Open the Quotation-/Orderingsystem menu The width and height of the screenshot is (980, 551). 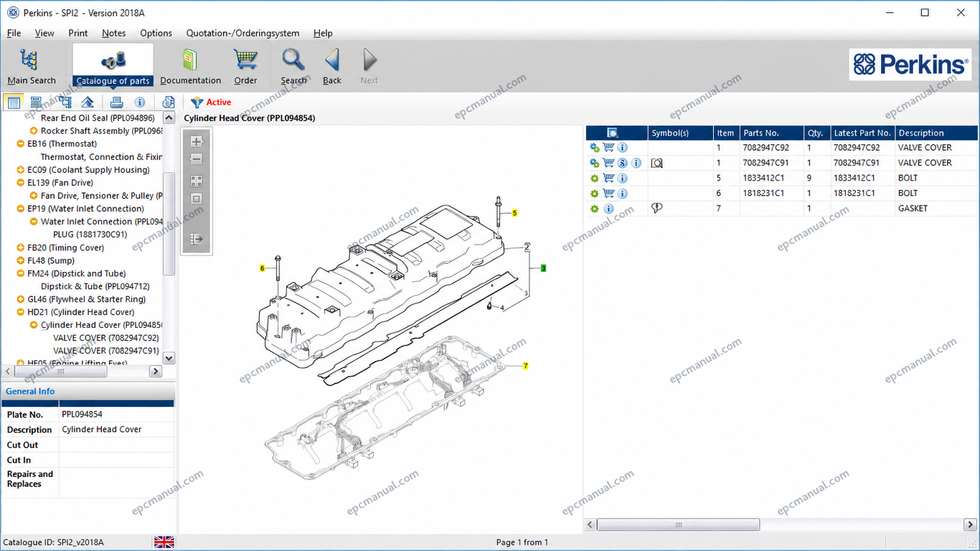(242, 33)
